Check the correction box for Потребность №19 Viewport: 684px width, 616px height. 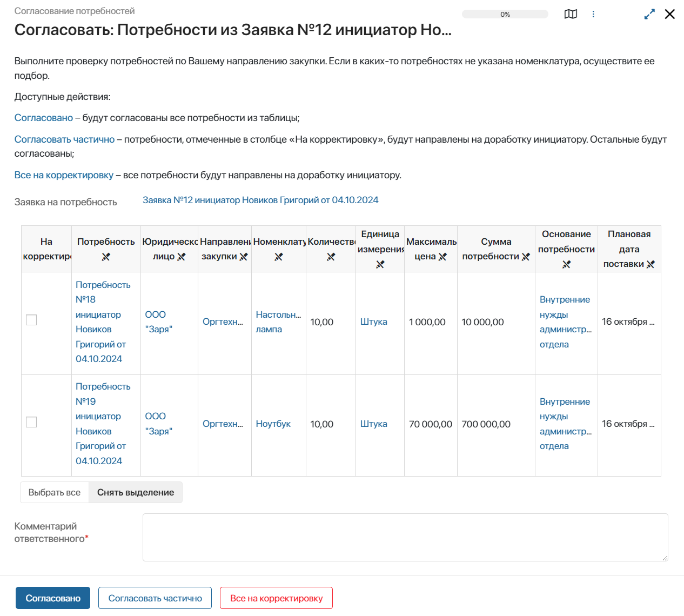31,422
